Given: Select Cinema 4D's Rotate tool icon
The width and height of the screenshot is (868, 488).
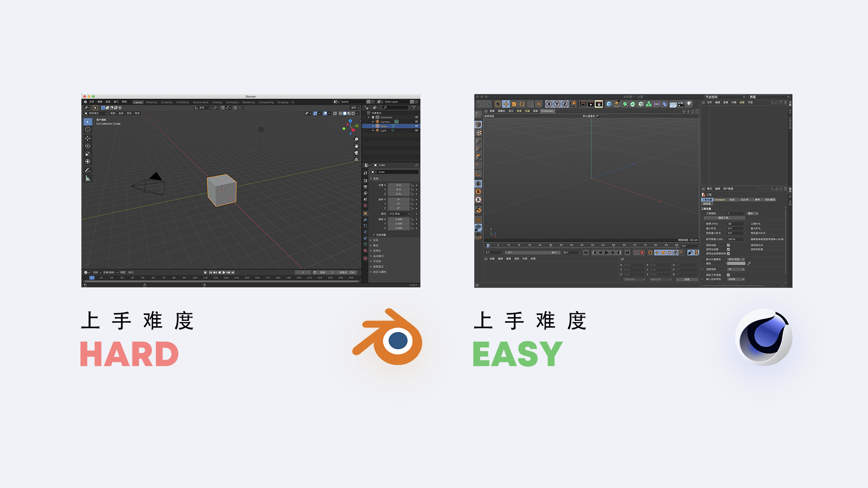Looking at the screenshot, I should click(522, 104).
